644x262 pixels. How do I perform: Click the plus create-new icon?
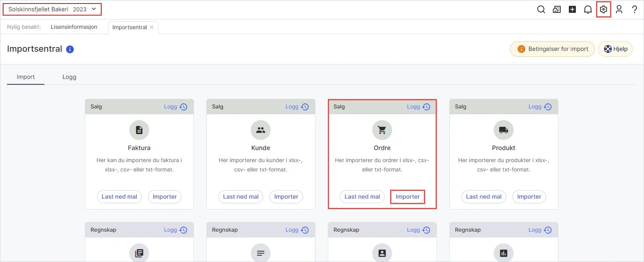tap(572, 9)
